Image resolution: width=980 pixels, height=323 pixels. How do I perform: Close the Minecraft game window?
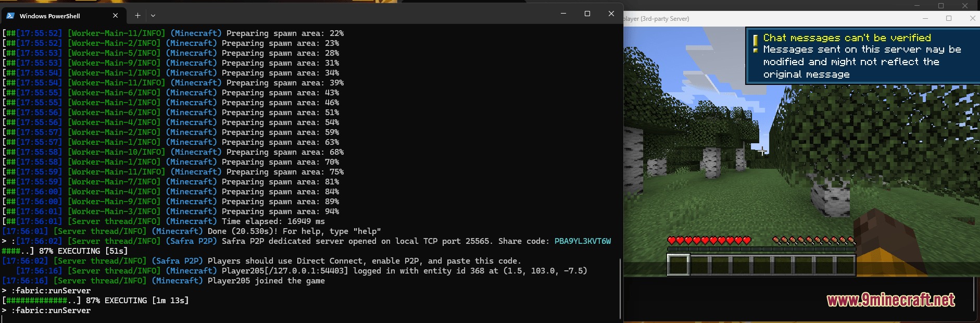tap(972, 18)
